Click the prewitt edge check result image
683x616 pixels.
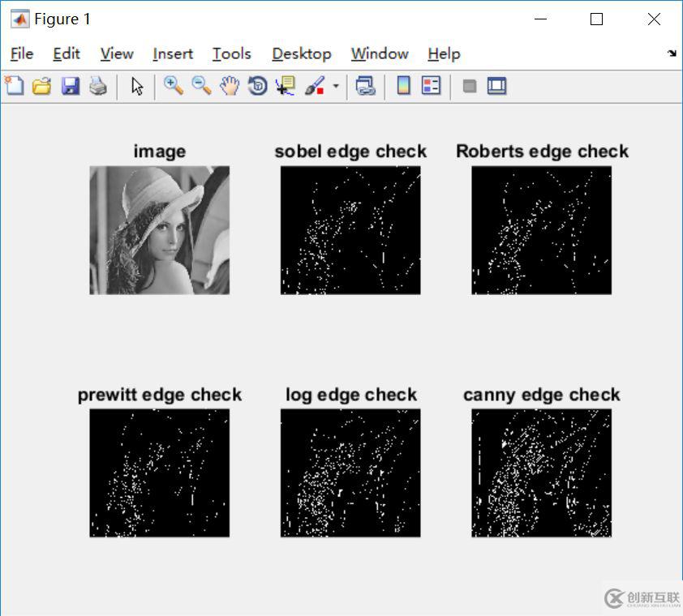[x=160, y=473]
